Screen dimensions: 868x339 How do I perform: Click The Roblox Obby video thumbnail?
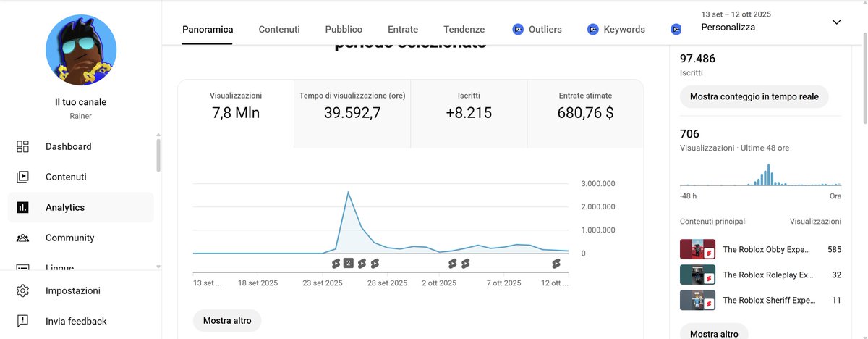697,250
